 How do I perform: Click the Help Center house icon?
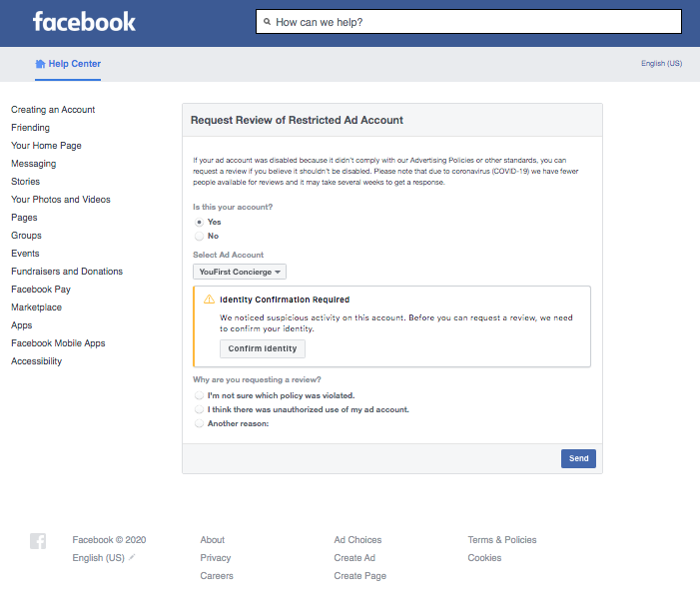click(x=40, y=64)
